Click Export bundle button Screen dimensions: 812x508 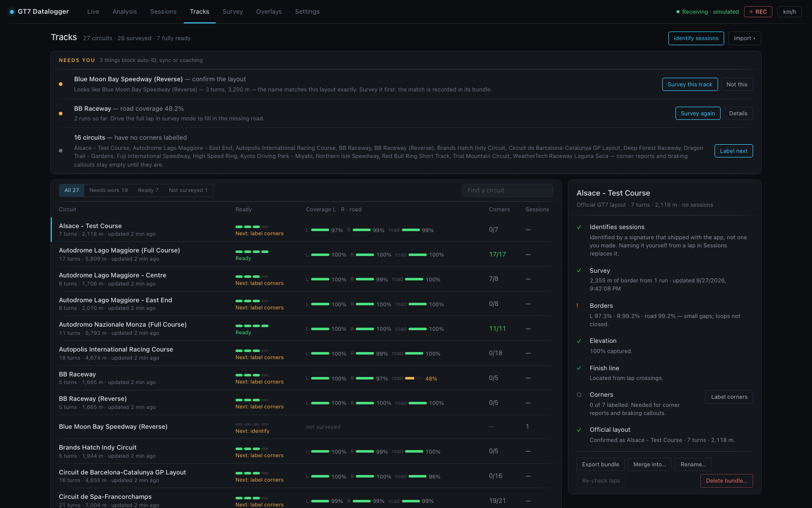click(x=600, y=464)
